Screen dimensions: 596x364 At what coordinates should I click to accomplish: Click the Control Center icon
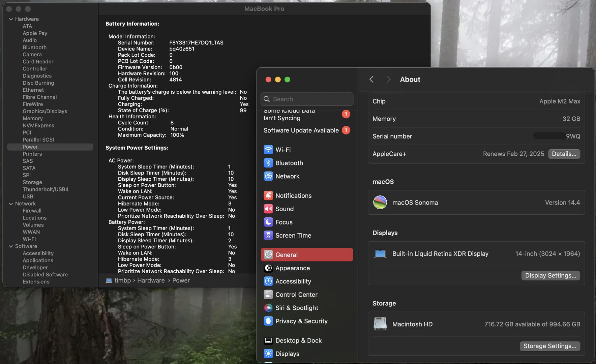coord(268,295)
